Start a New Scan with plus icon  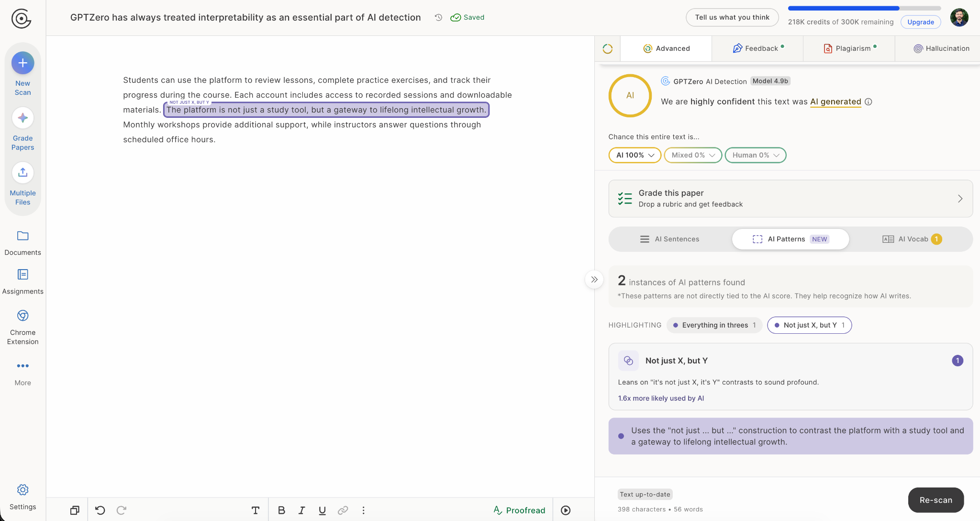[22, 63]
